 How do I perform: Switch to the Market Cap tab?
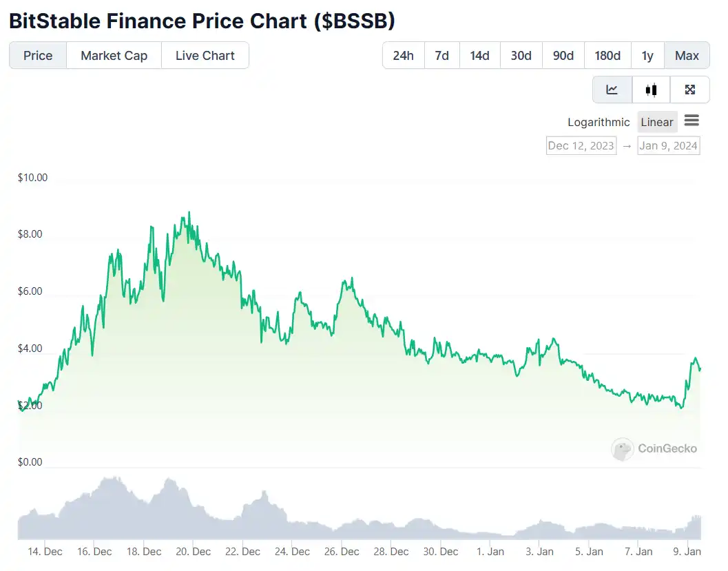tap(114, 56)
